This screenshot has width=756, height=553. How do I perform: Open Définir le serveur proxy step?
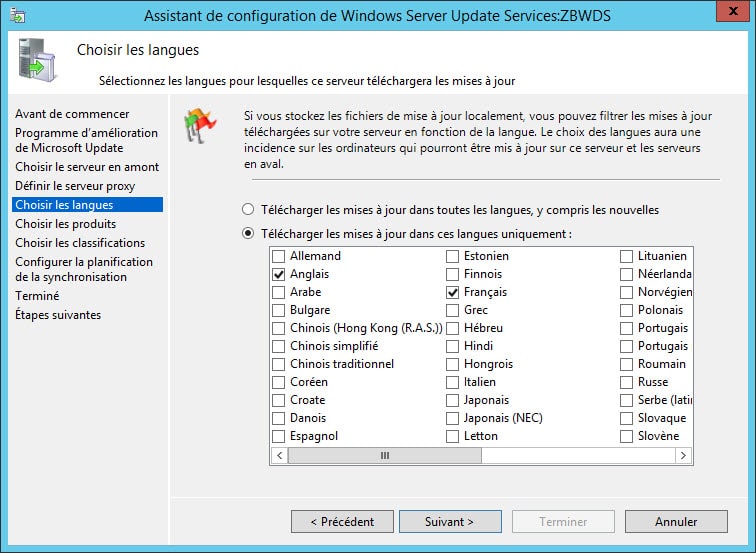click(x=75, y=186)
